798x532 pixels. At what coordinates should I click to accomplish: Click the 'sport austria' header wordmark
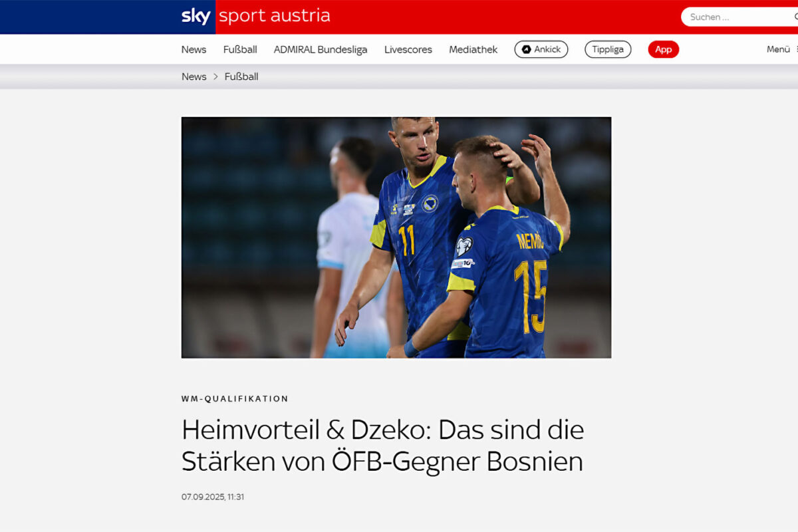(274, 16)
